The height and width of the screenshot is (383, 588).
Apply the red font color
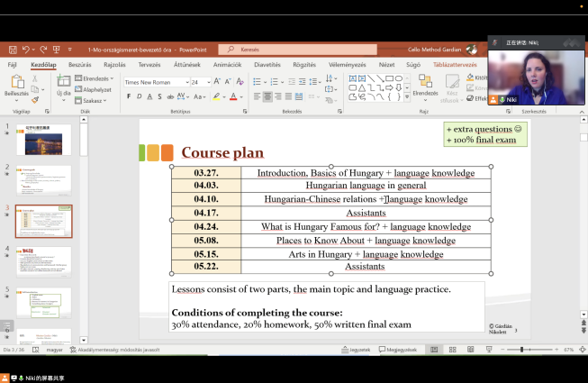point(233,96)
